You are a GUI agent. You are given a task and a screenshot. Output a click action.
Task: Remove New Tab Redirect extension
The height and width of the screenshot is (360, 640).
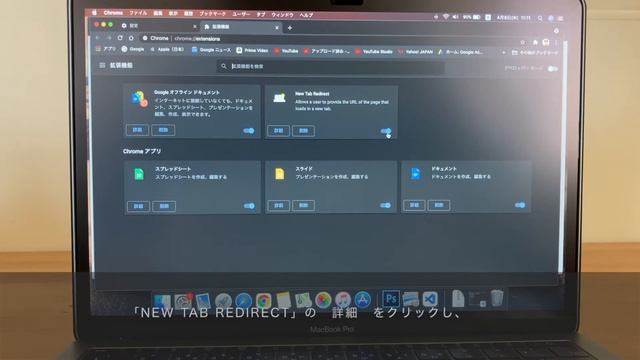point(303,131)
